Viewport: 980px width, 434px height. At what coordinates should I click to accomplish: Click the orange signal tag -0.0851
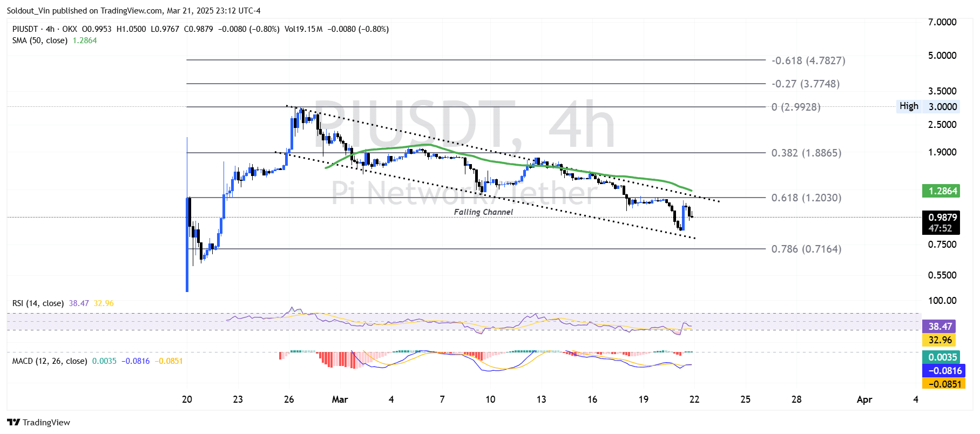[x=944, y=384]
